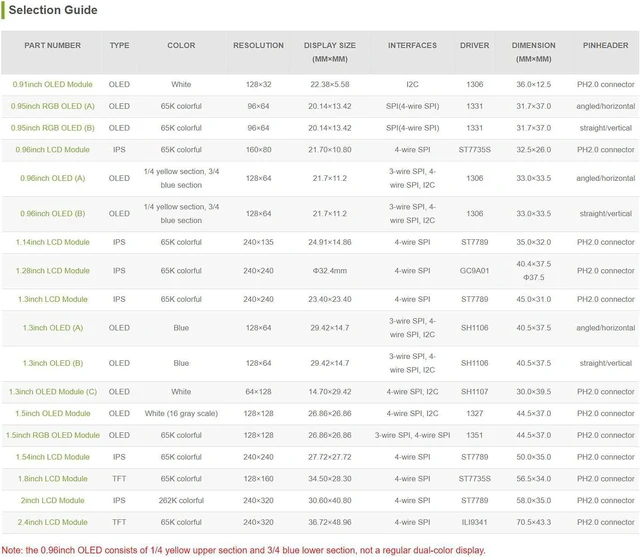Viewport: 640px width, 557px height.
Task: Open the 1.5inch OLED Module link
Action: [x=53, y=413]
